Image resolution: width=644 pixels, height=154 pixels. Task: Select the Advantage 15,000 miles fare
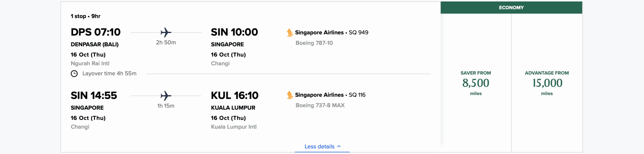click(547, 83)
